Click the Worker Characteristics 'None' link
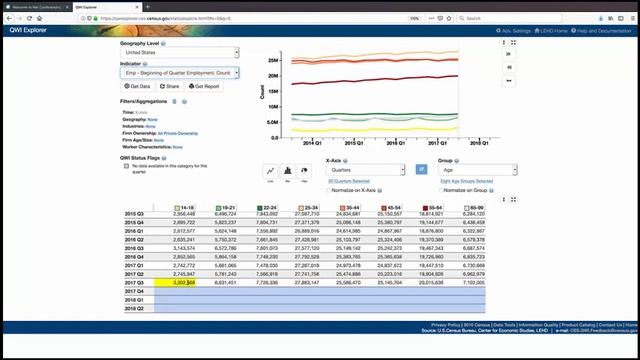 coord(178,147)
